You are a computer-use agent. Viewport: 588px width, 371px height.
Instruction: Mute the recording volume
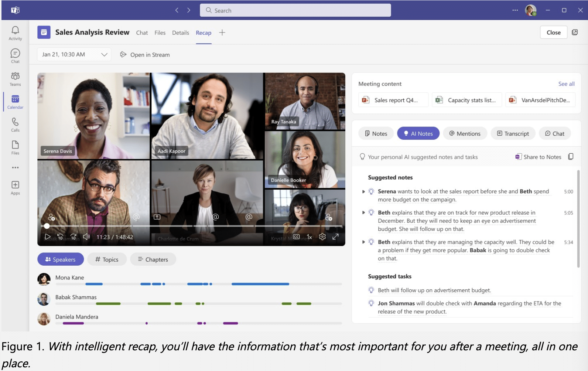pyautogui.click(x=86, y=237)
